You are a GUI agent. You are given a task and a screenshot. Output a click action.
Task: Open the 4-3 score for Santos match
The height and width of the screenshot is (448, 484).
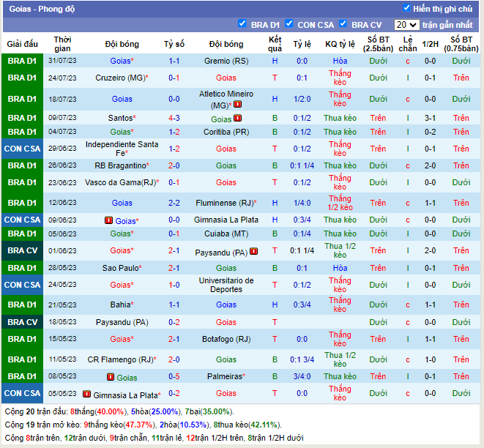click(x=174, y=118)
